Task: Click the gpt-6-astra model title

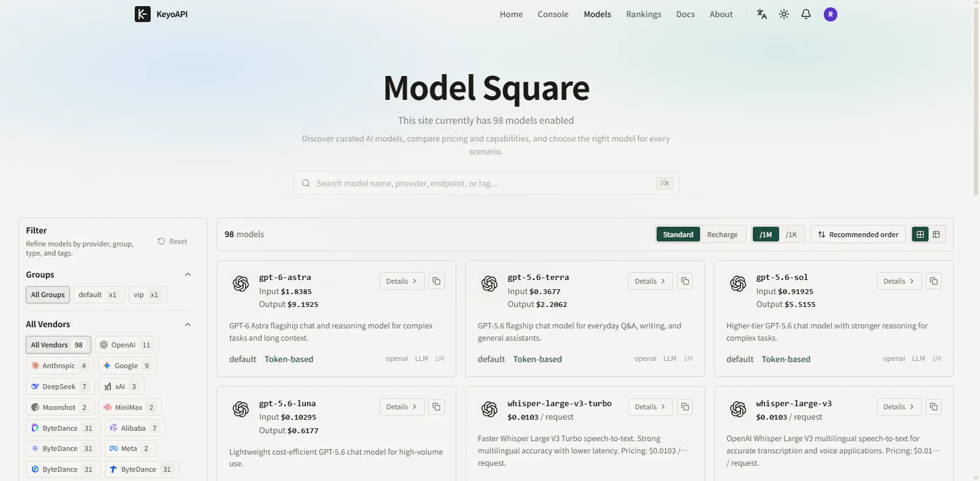Action: pyautogui.click(x=285, y=278)
